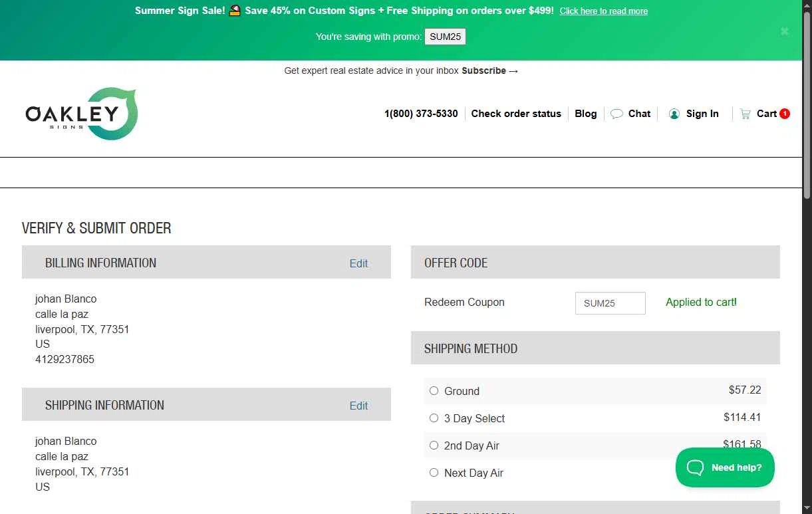Click the BILLING INFORMATION header text
This screenshot has height=514, width=812.
click(100, 263)
